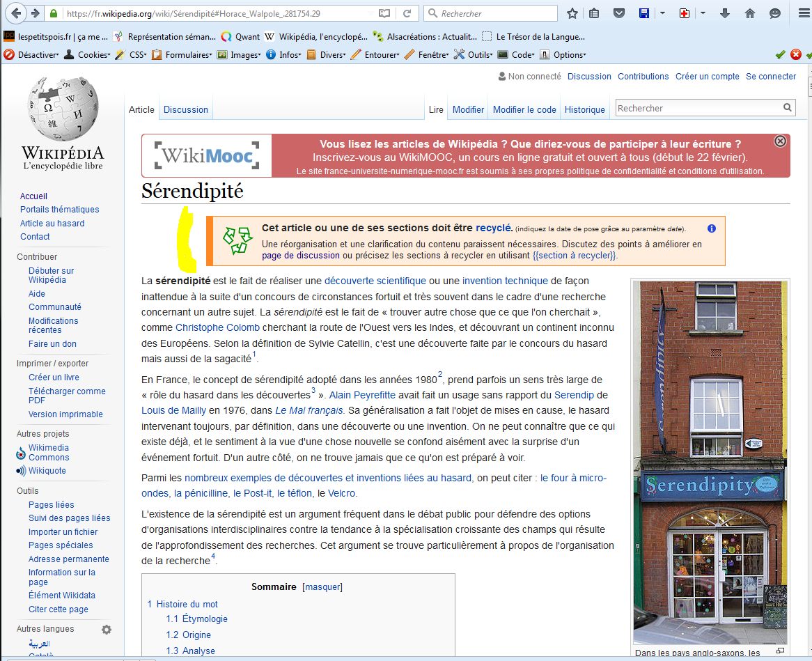Go to browser home page icon
This screenshot has height=661, width=812.
coord(750,13)
